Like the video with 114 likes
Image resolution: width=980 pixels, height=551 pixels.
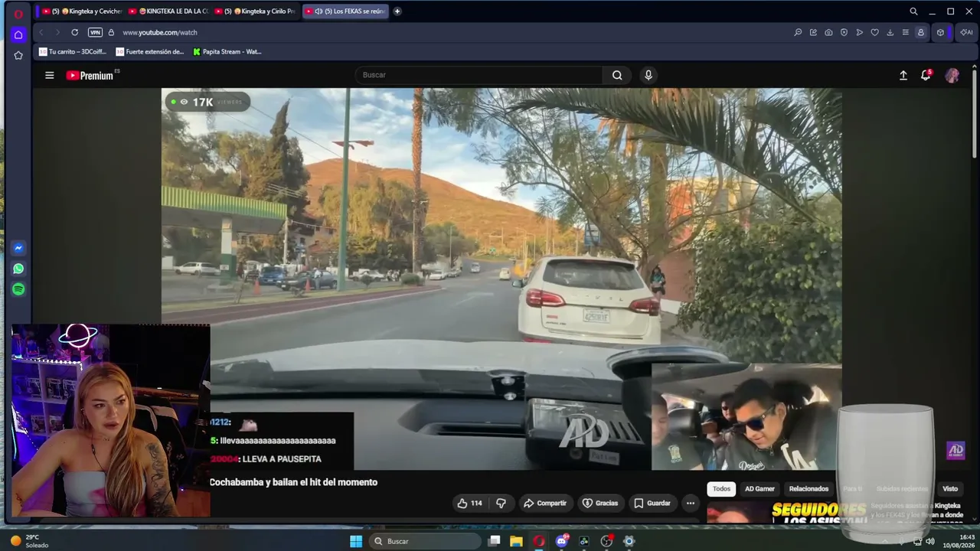(x=469, y=503)
